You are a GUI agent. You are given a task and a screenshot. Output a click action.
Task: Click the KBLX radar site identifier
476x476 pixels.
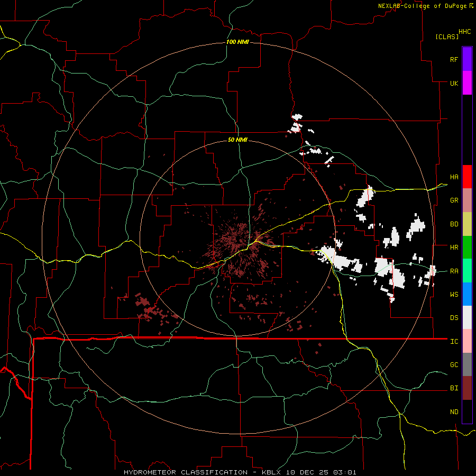point(271,472)
